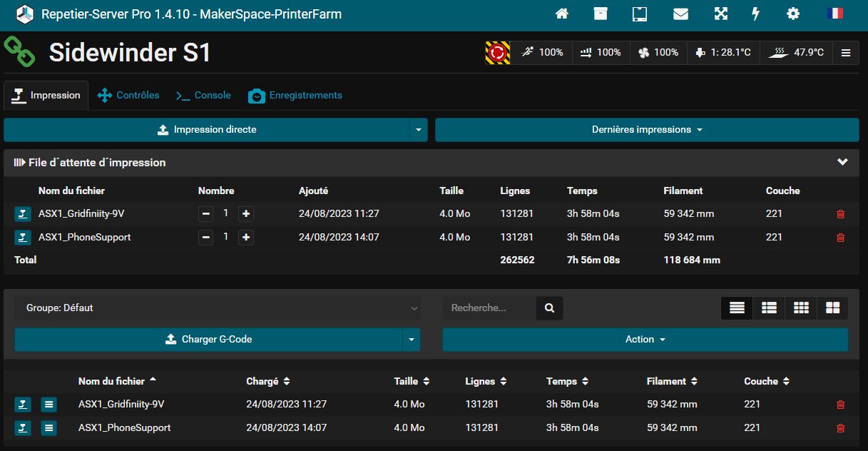Delete ASX1_PhoneSupport from the print queue
This screenshot has width=868, height=451.
[x=840, y=238]
